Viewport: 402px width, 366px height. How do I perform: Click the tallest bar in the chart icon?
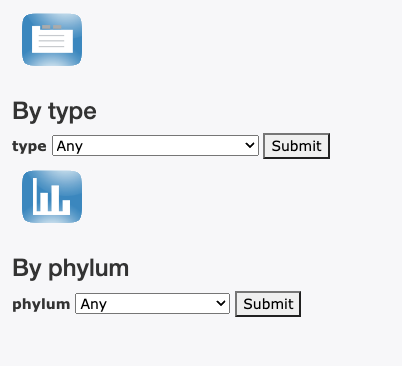click(x=35, y=194)
